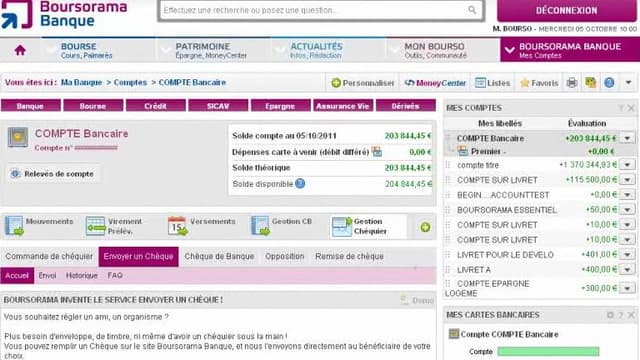Image resolution: width=640 pixels, height=360 pixels.
Task: Select the Epargne category button
Action: click(x=280, y=106)
